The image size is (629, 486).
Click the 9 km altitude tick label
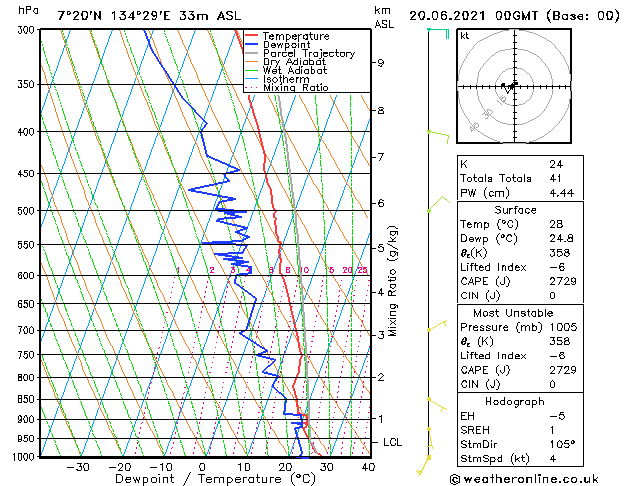click(380, 63)
